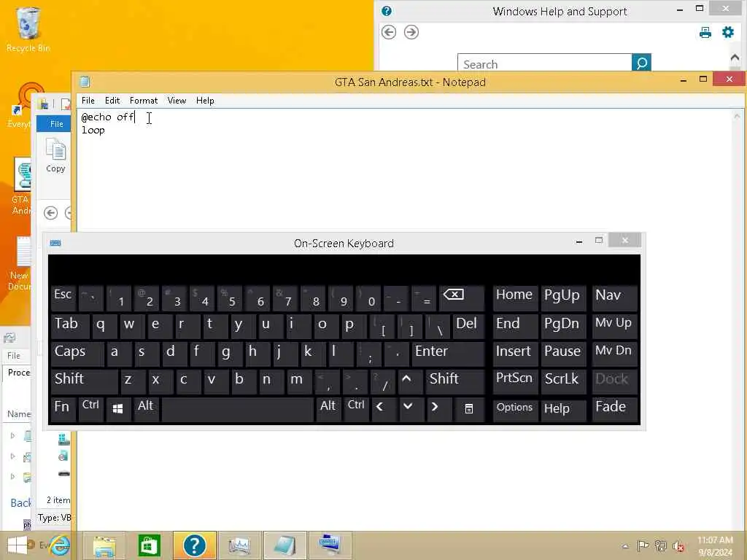
Task: Toggle the ScrLk key
Action: coord(562,381)
